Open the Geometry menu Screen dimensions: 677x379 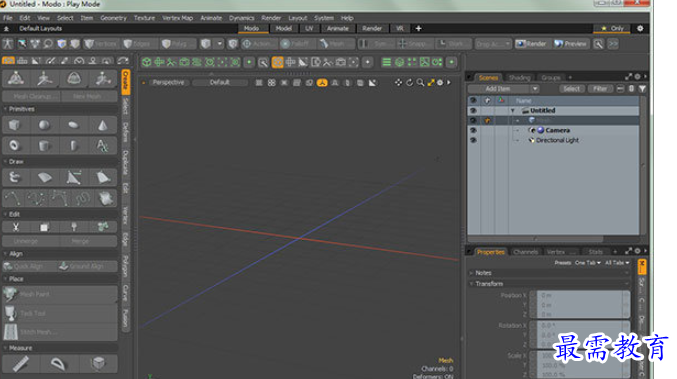point(113,18)
